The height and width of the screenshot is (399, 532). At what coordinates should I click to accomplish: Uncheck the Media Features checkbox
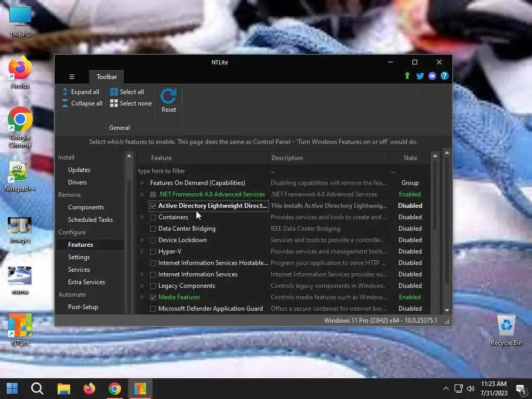[x=153, y=297]
